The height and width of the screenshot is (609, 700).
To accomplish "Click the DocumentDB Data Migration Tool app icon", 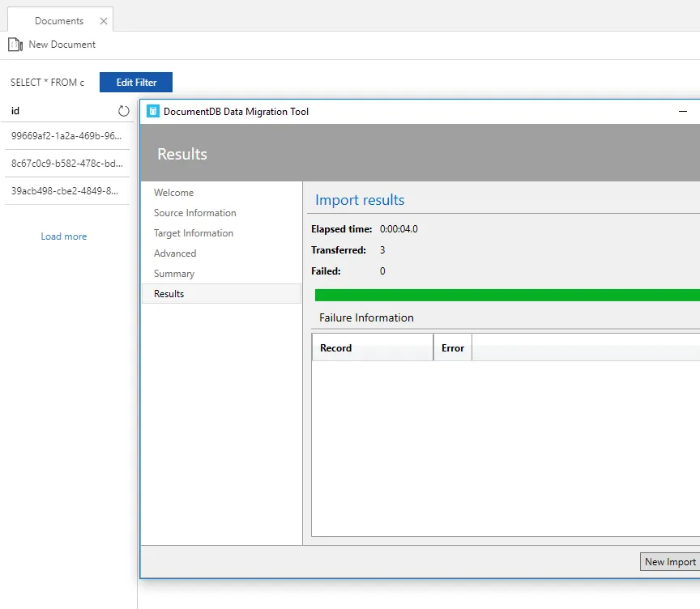I will 153,112.
